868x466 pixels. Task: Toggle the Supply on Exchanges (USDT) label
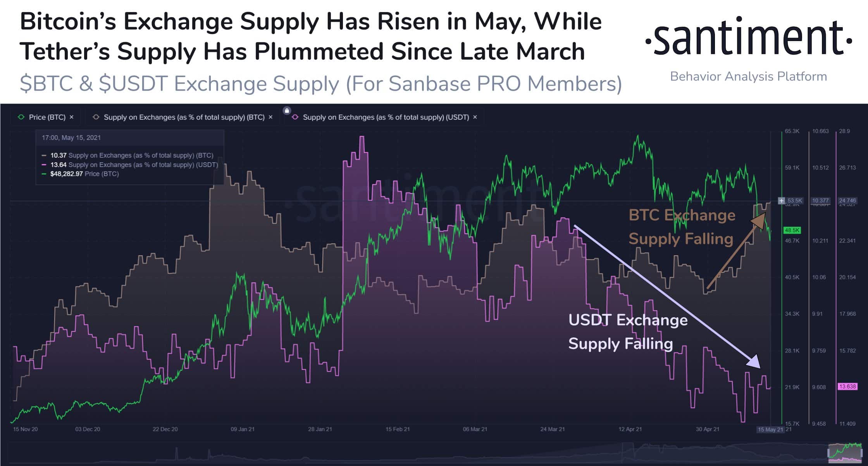[x=386, y=117]
